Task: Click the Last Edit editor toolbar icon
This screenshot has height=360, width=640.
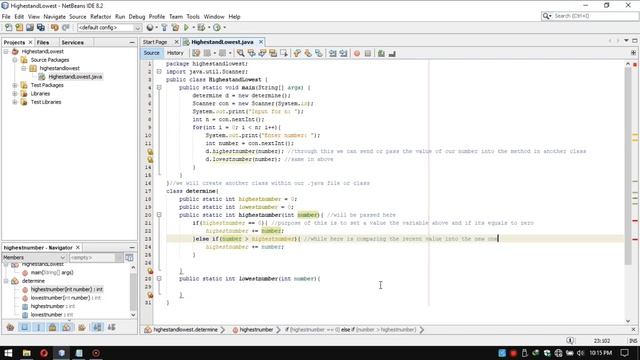Action: coord(196,53)
